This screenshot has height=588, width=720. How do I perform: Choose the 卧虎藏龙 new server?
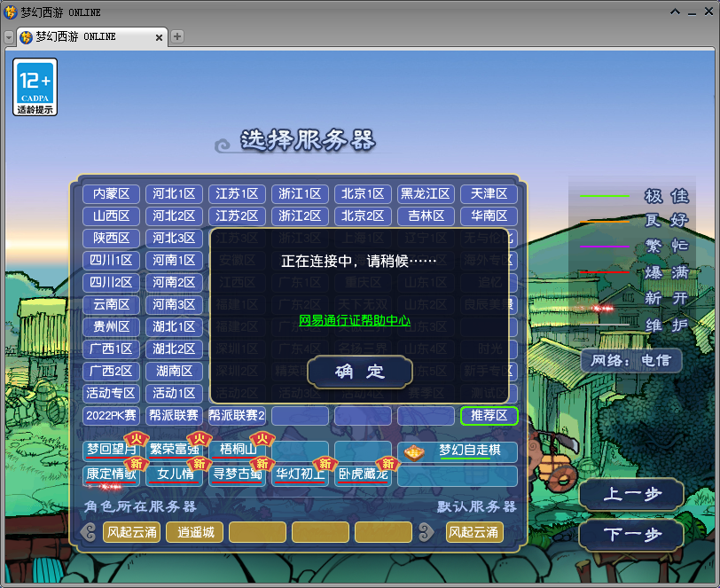(363, 474)
